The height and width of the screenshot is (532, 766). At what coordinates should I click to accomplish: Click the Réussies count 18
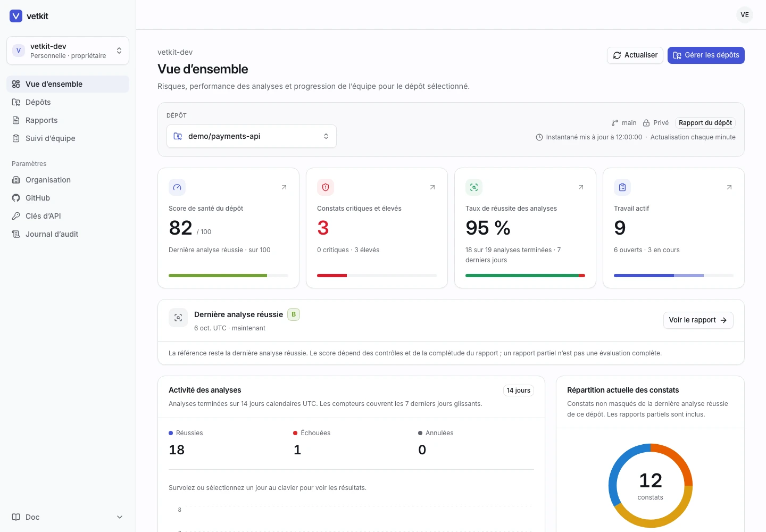pyautogui.click(x=177, y=450)
